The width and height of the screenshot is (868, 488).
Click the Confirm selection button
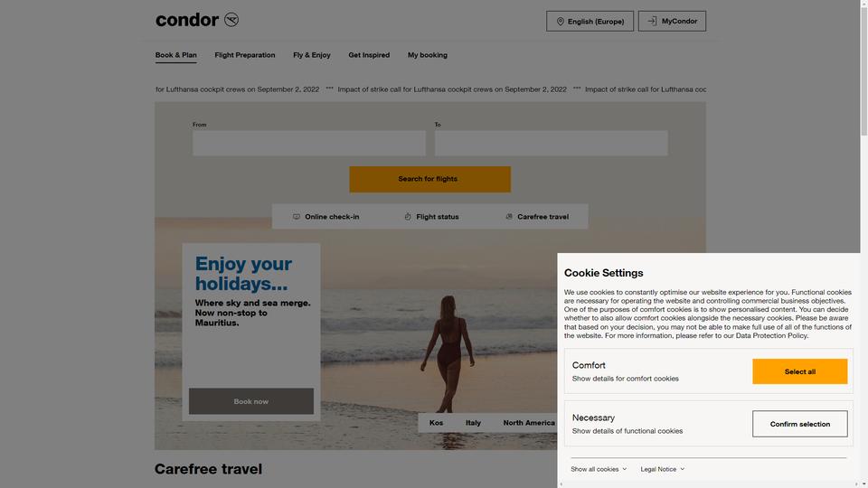tap(799, 424)
